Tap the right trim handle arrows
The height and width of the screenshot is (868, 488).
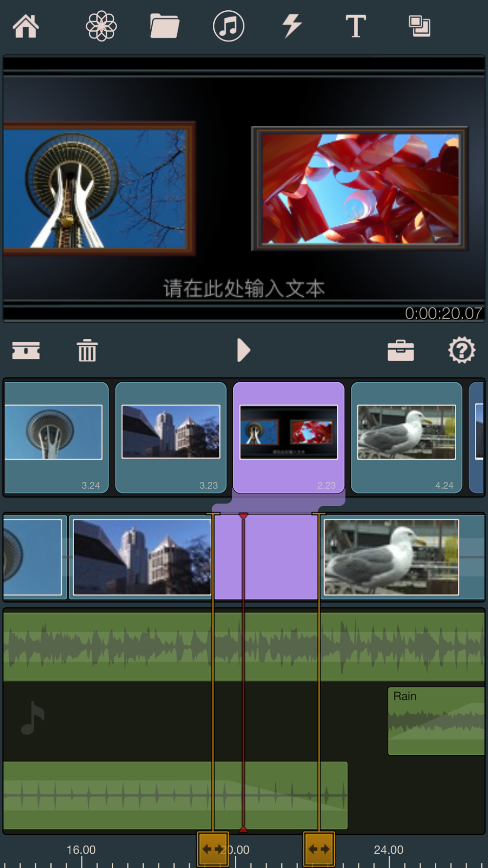click(319, 849)
